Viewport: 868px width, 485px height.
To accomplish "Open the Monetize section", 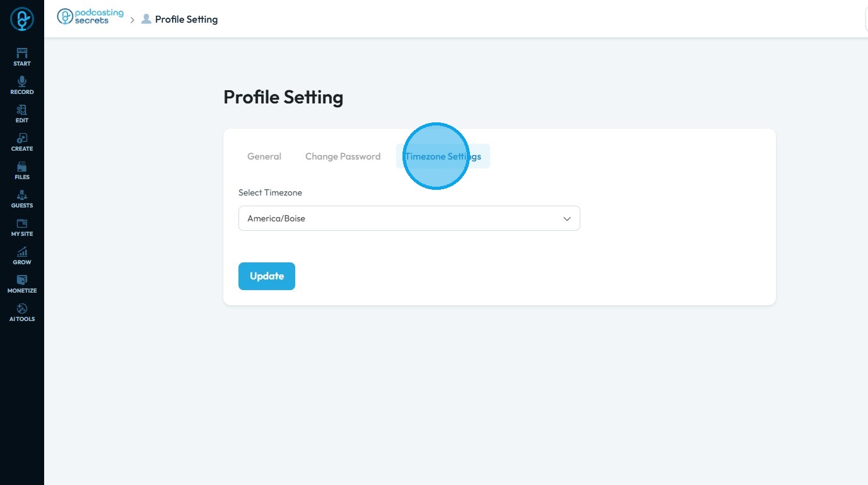I will 22,283.
